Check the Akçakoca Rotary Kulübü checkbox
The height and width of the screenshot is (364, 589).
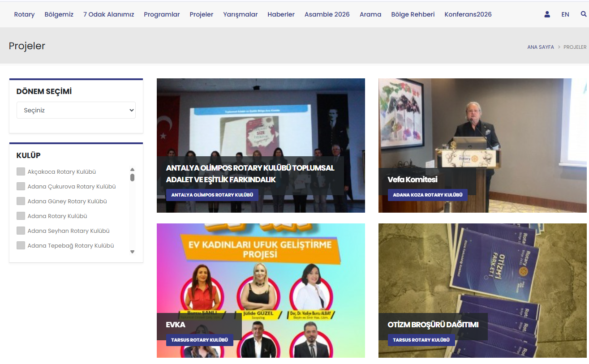point(21,171)
